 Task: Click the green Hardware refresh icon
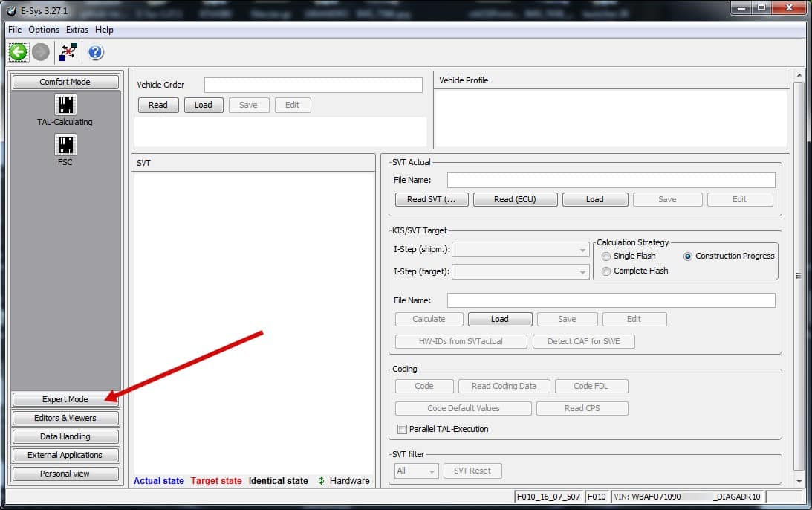click(x=321, y=480)
